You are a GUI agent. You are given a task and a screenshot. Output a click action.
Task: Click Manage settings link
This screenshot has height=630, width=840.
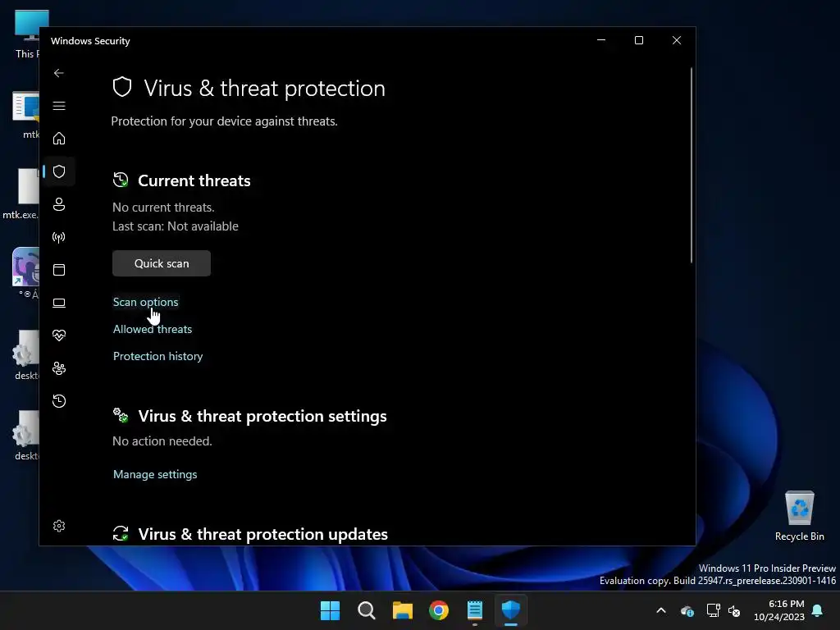(x=155, y=474)
